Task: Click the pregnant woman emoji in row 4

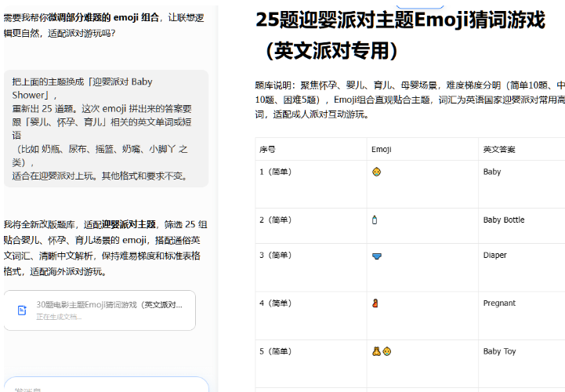Action: click(x=375, y=303)
